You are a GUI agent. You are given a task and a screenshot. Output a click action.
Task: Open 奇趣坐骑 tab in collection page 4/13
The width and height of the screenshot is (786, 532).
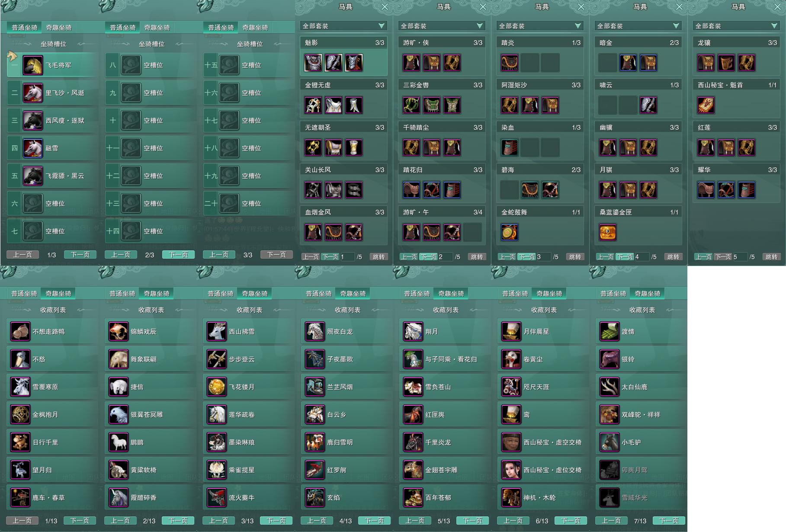coord(353,294)
